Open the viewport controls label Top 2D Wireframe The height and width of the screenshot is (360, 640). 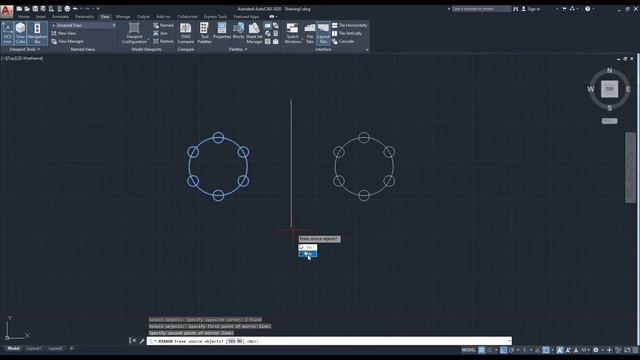click(x=22, y=58)
